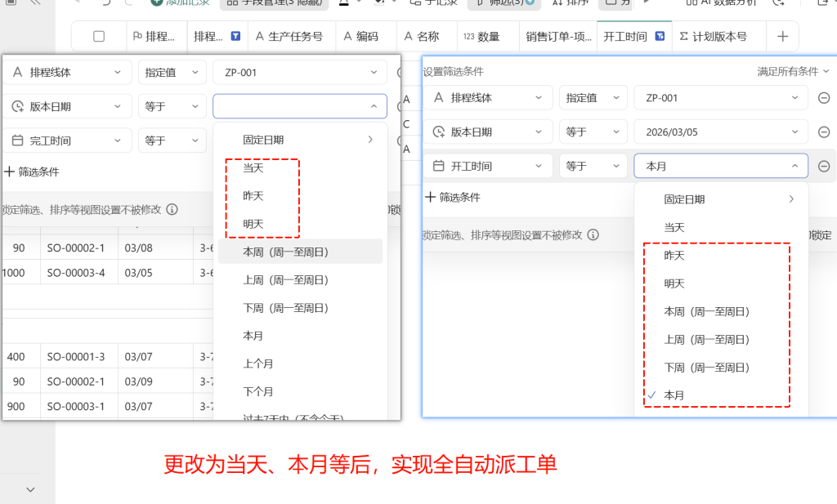Open 完工时间 field dropdown
837x504 pixels.
tap(67, 140)
